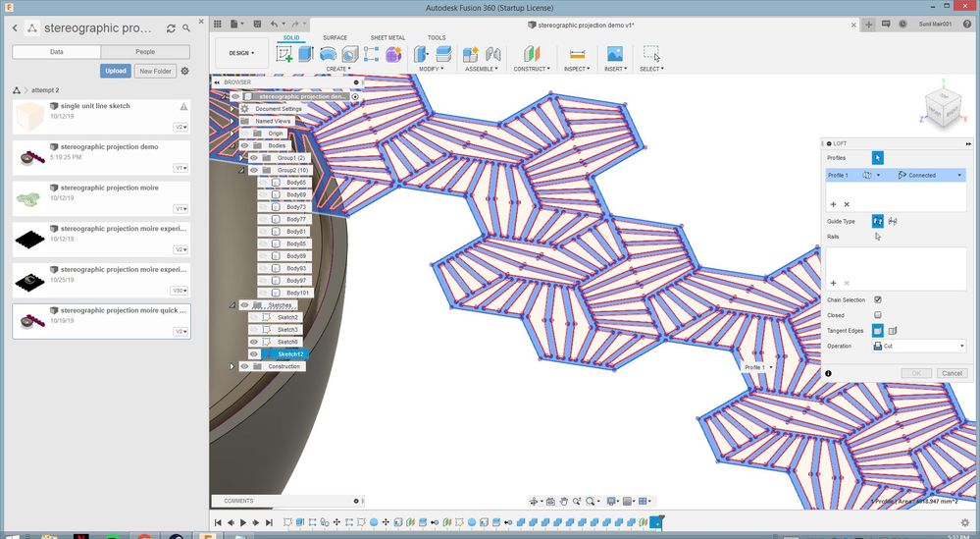
Task: Select Body101 in the browser tree
Action: (x=298, y=293)
